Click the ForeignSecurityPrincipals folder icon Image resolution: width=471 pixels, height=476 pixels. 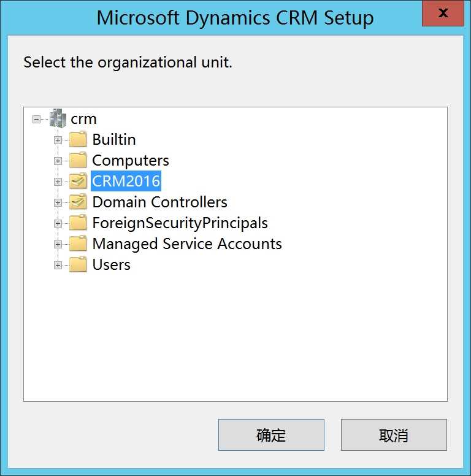(x=78, y=223)
